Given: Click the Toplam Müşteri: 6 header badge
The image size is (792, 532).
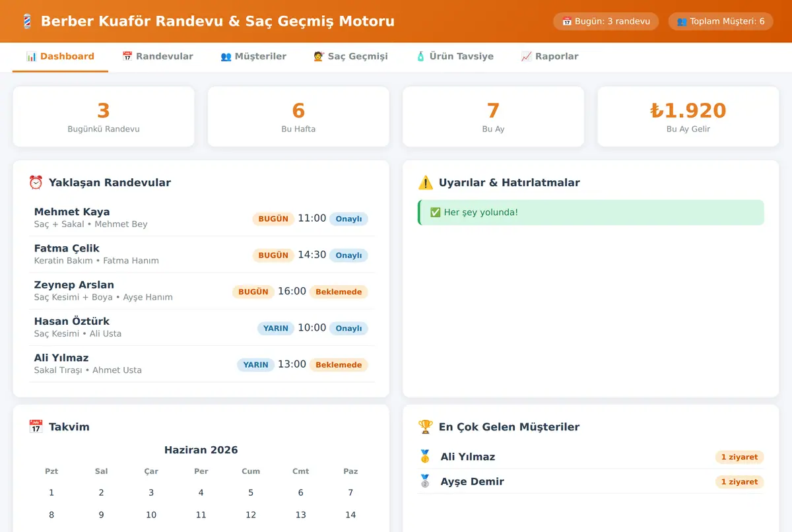Looking at the screenshot, I should pyautogui.click(x=721, y=21).
